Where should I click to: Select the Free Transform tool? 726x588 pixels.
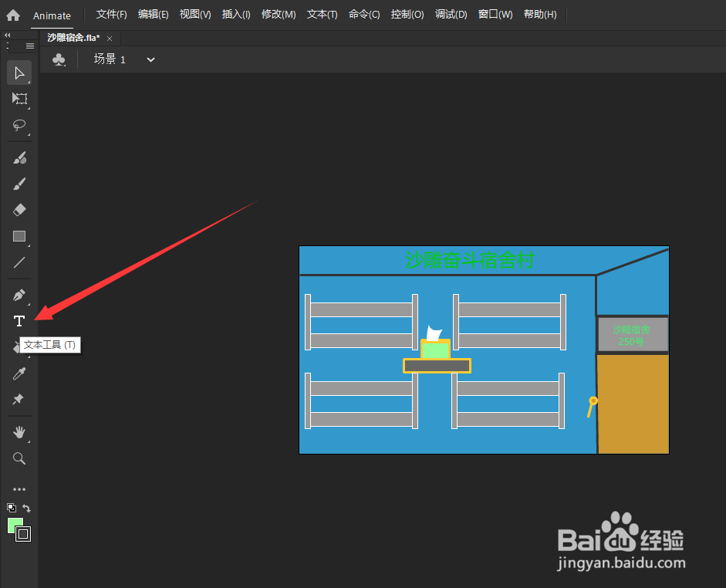point(19,99)
